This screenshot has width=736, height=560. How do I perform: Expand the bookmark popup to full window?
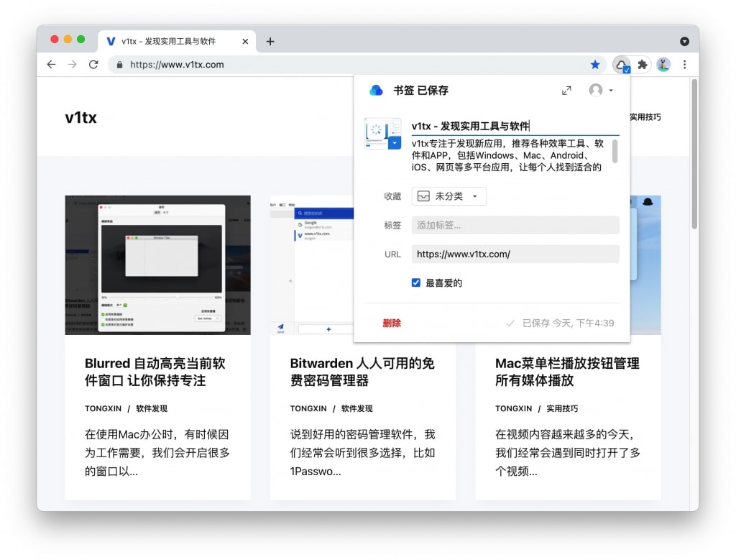(566, 90)
